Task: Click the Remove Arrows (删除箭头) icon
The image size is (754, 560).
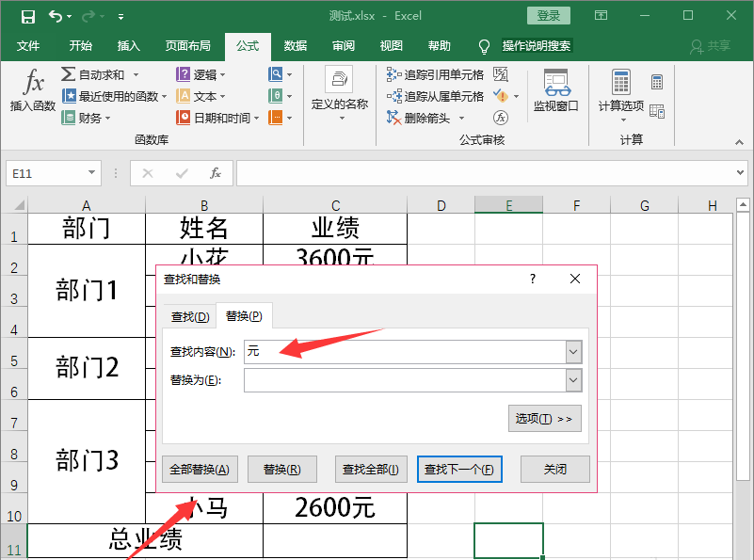Action: pyautogui.click(x=395, y=118)
